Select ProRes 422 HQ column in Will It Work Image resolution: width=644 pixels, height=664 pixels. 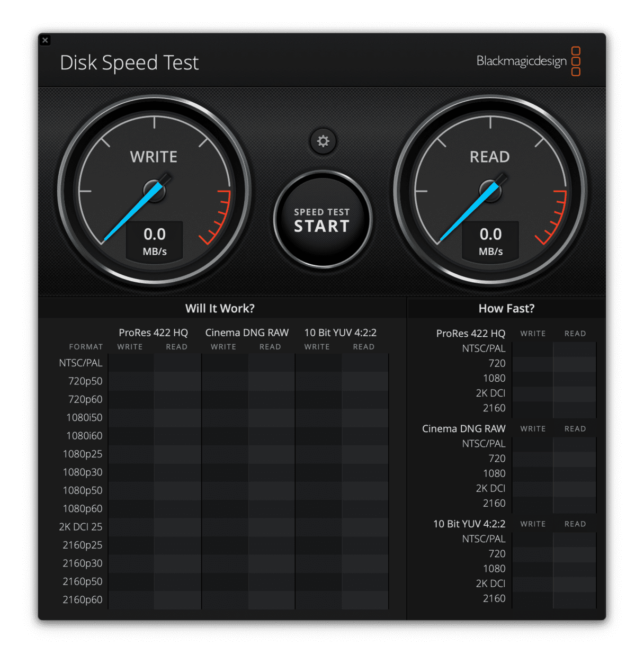[153, 333]
